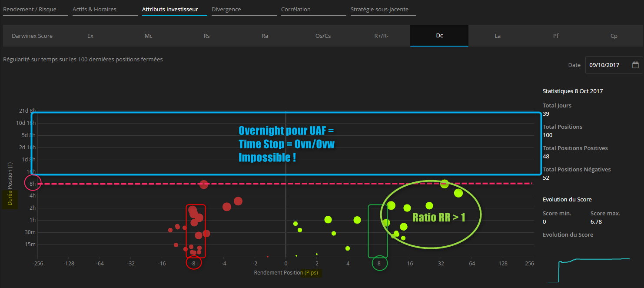
Task: Show the Pf attribute tab
Action: pyautogui.click(x=556, y=36)
